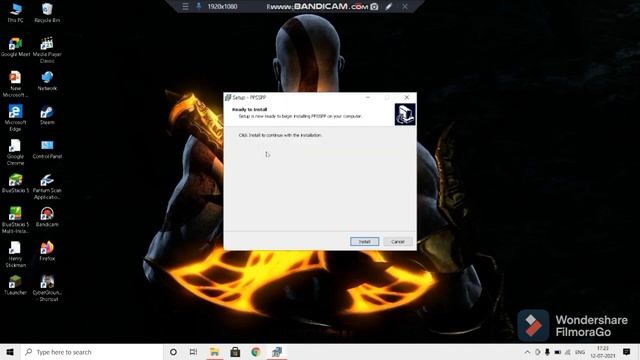Viewport: 640px width, 360px height.
Task: Open Microsoft Store from the taskbar
Action: click(x=235, y=352)
